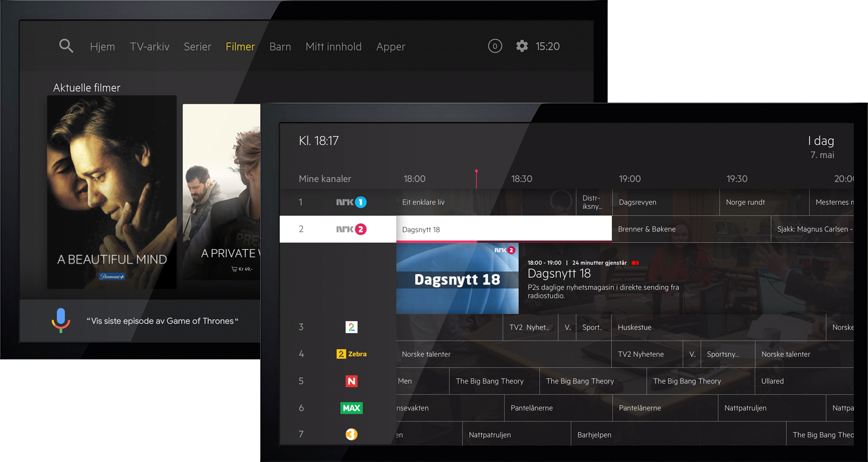Screen dimensions: 868x462
Task: Open settings gear in top bar
Action: (x=521, y=46)
